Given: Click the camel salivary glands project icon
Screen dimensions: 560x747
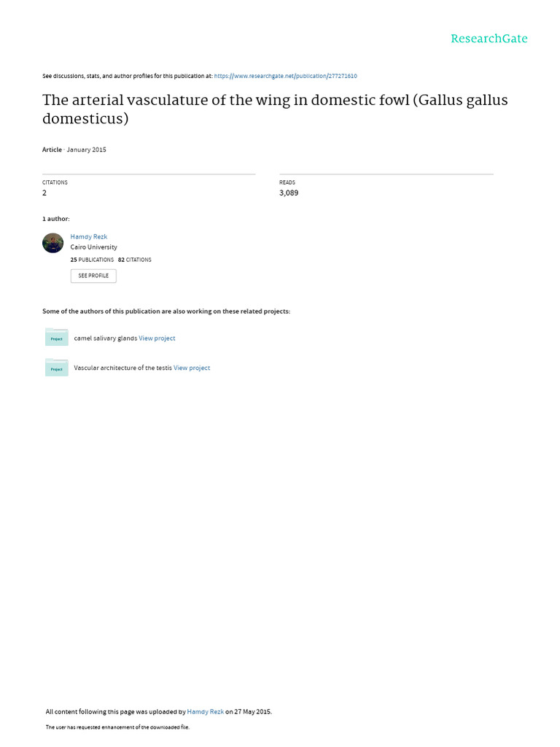Looking at the screenshot, I should point(56,338).
